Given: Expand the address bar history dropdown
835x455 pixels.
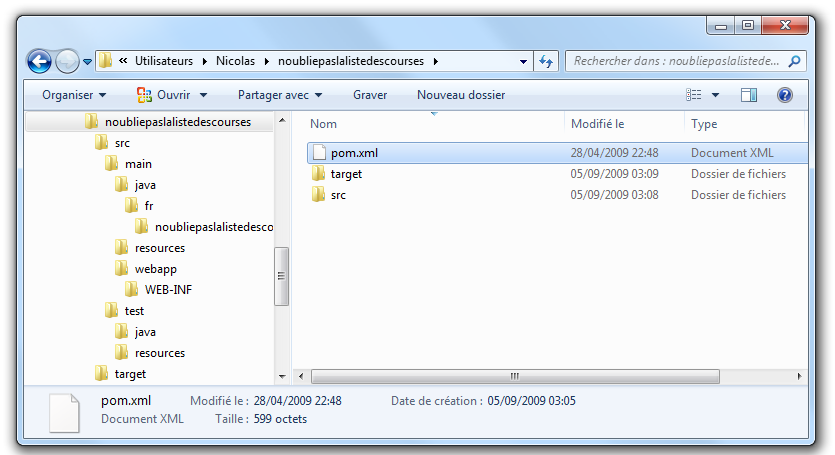Looking at the screenshot, I should (524, 62).
